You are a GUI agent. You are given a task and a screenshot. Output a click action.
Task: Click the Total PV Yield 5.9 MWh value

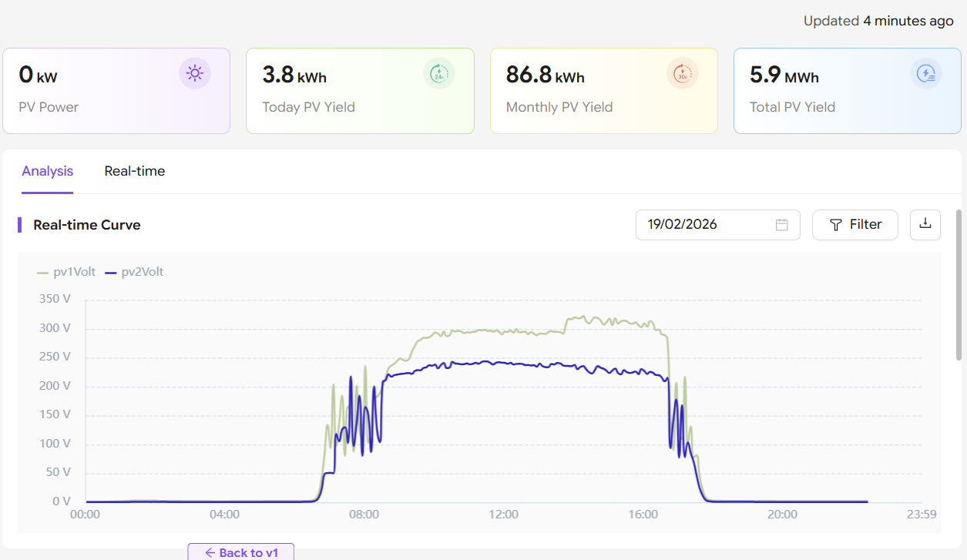pyautogui.click(x=784, y=75)
